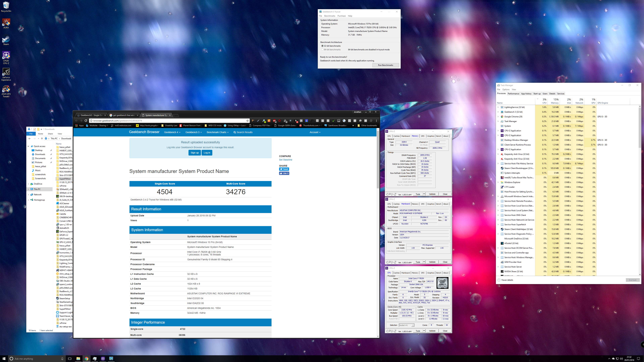Collapse the Quick access tree node

28,146
